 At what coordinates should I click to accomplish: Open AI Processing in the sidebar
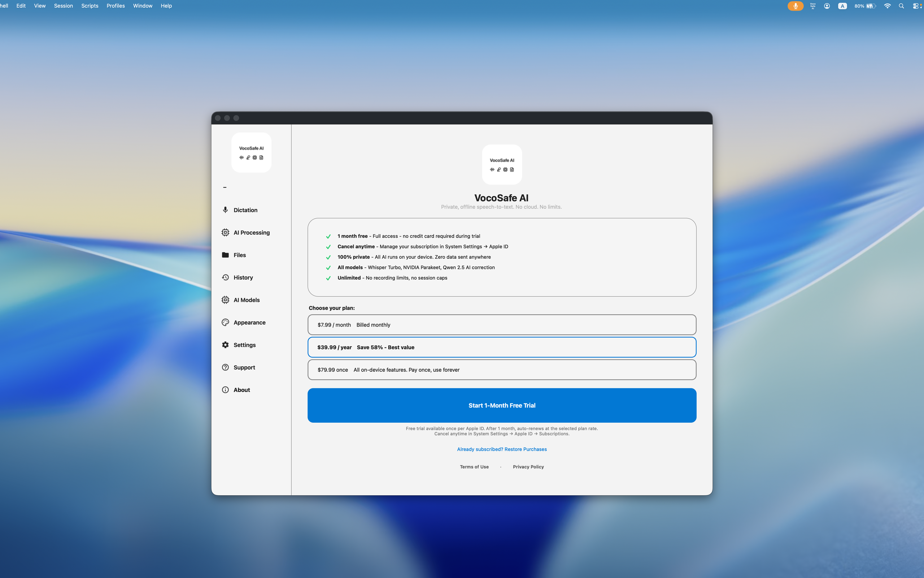pyautogui.click(x=245, y=232)
